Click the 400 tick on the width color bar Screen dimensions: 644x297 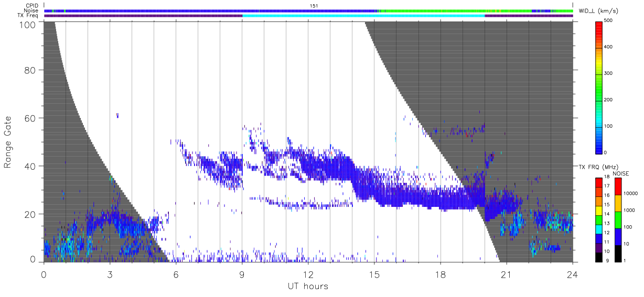pyautogui.click(x=609, y=47)
